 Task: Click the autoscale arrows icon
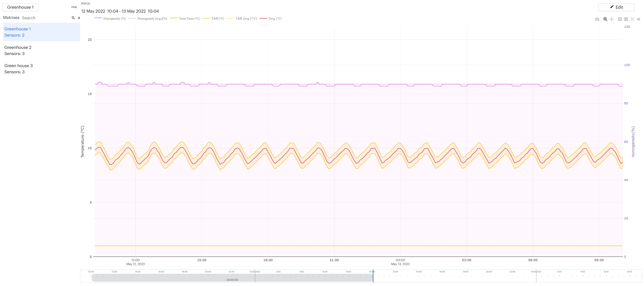632,19
